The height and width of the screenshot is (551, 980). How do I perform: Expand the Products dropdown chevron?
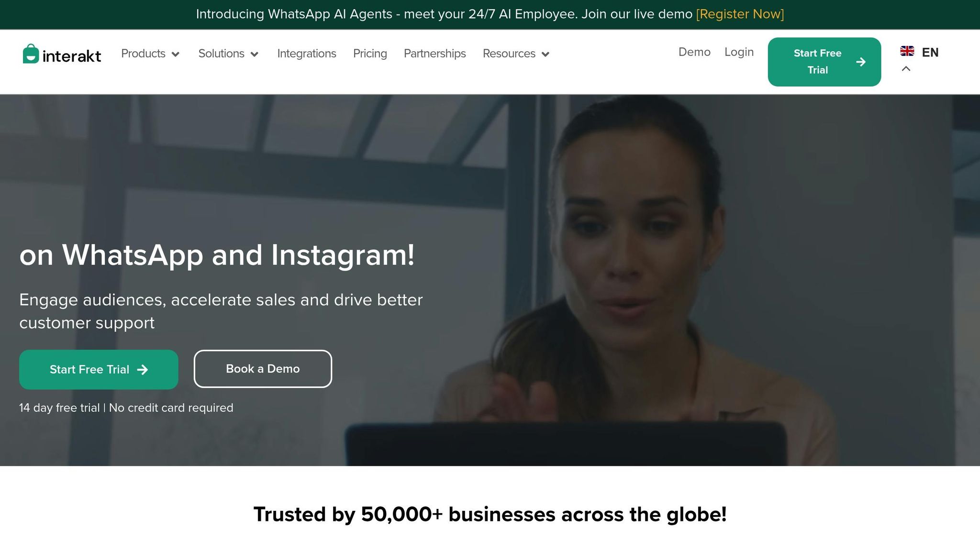176,54
